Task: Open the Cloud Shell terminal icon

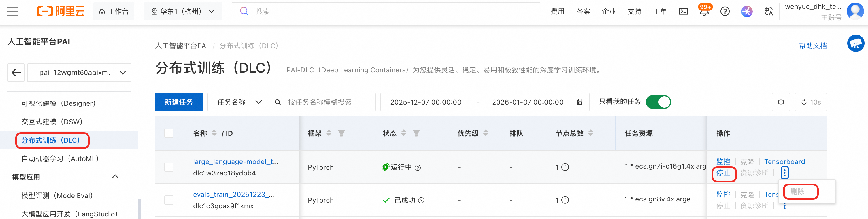Action: [683, 12]
